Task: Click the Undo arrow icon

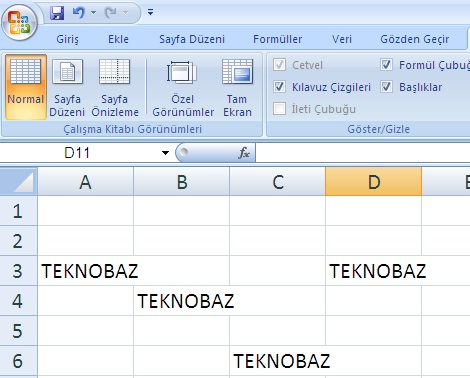Action: click(79, 13)
